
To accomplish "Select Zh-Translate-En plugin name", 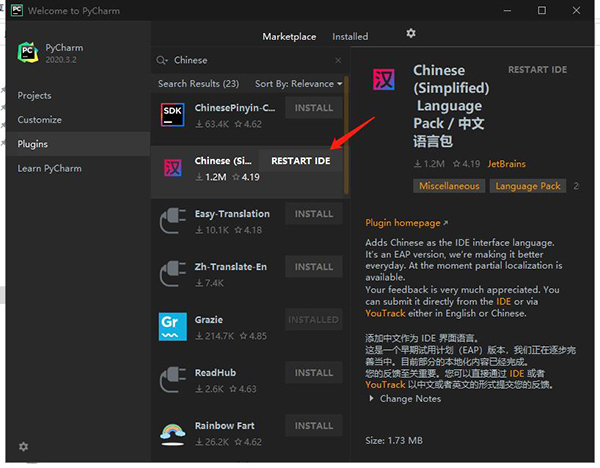I will point(230,267).
